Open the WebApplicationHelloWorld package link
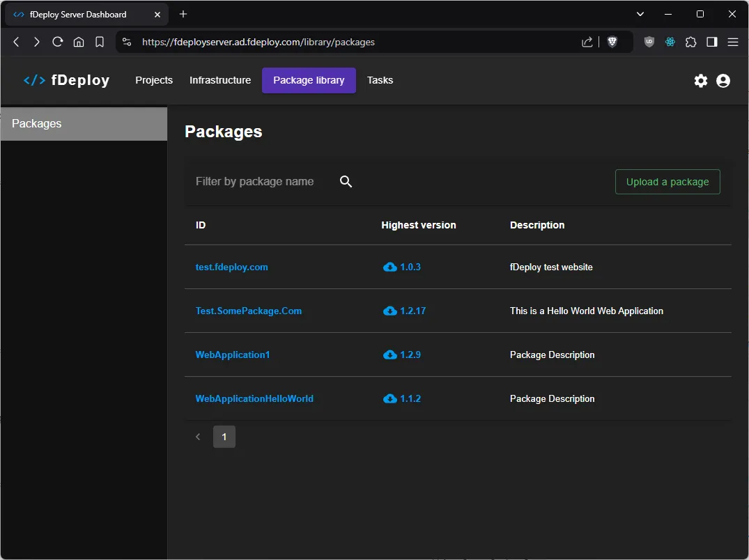The height and width of the screenshot is (560, 749). 254,398
